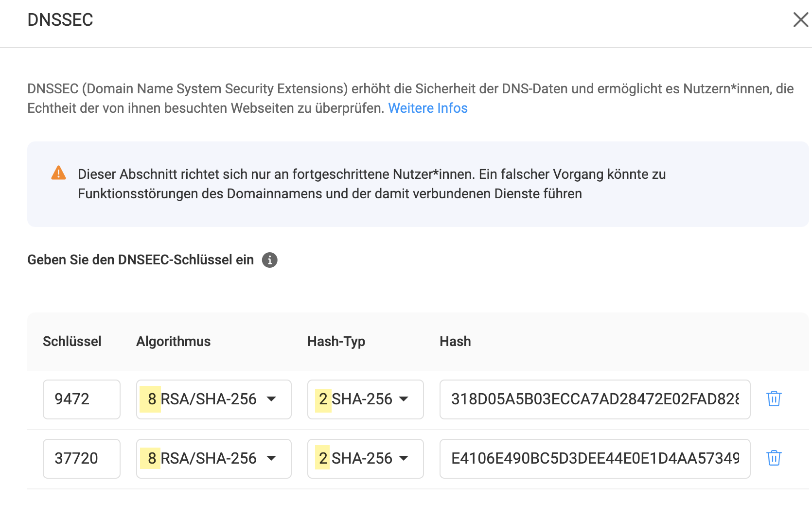This screenshot has height=520, width=812.
Task: Click the info icon beside DNSEEC-Schlüssel heading
Action: (x=269, y=260)
